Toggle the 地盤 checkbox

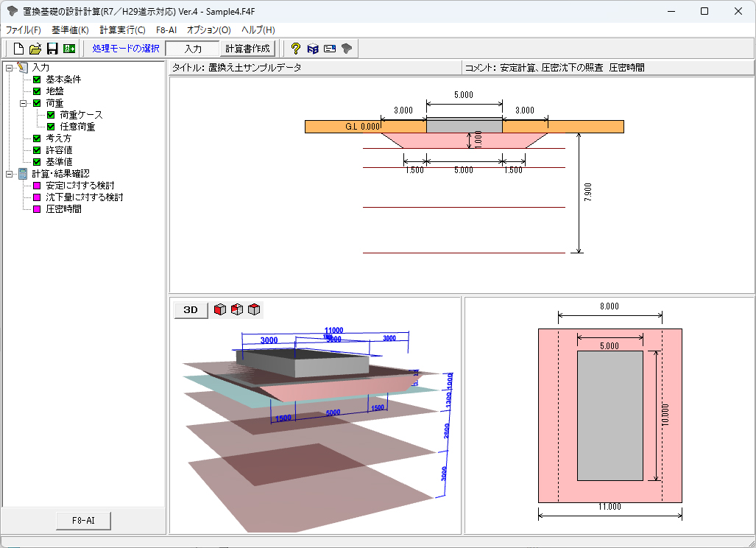pos(37,91)
